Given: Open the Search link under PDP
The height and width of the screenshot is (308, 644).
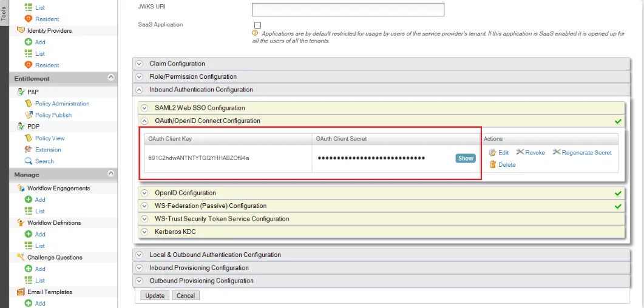Looking at the screenshot, I should (44, 161).
